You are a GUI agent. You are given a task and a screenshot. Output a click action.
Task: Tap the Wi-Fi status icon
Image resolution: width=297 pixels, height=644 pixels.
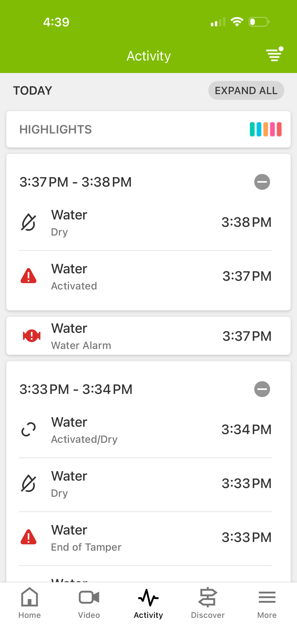pyautogui.click(x=237, y=22)
